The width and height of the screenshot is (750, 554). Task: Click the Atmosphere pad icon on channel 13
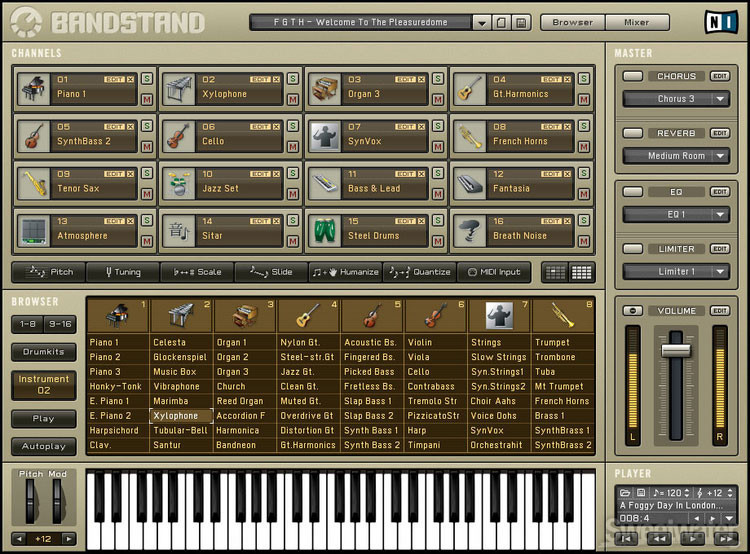click(x=34, y=231)
